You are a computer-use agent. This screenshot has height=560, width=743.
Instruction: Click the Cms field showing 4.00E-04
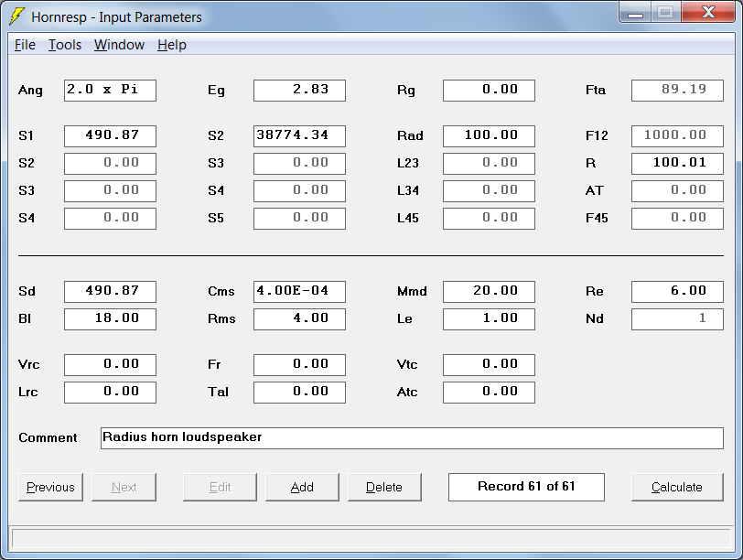tap(299, 291)
